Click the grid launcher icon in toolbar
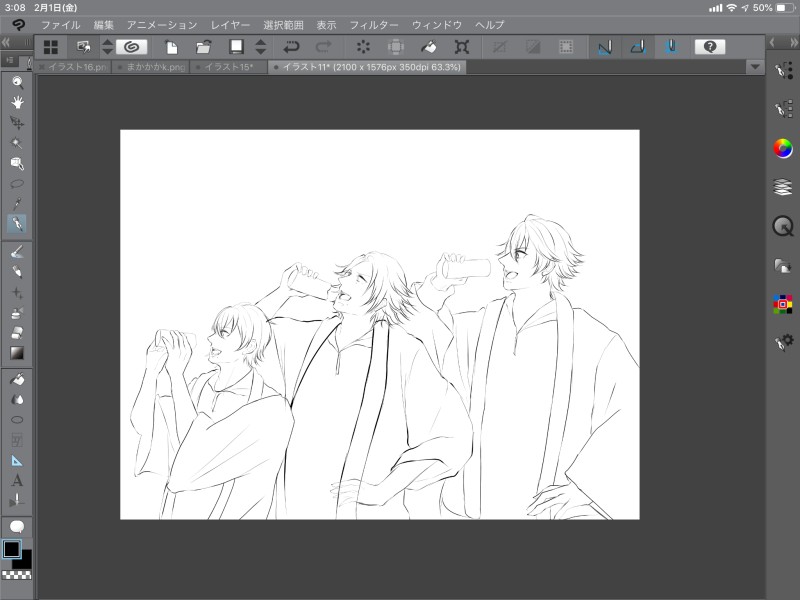This screenshot has width=800, height=600. tap(51, 47)
